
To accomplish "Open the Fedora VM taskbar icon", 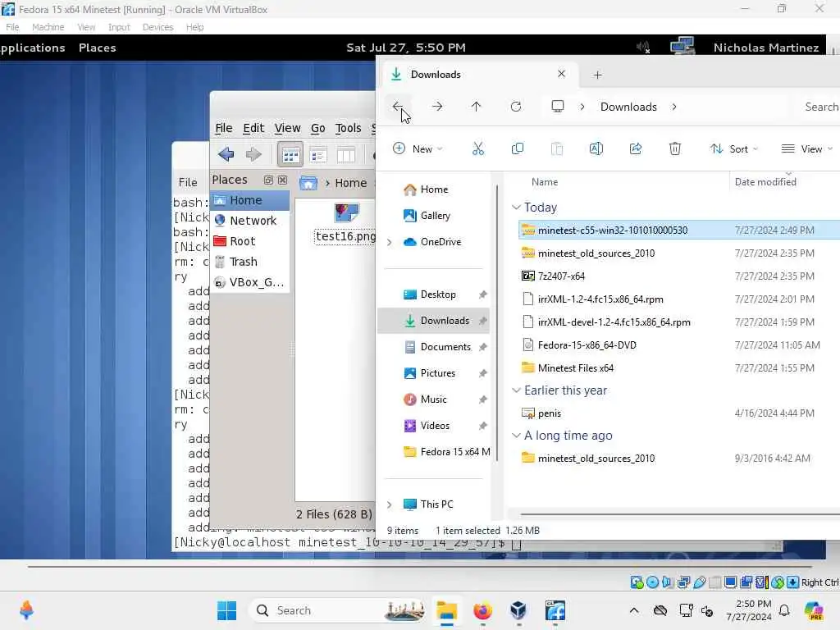I will [x=555, y=610].
